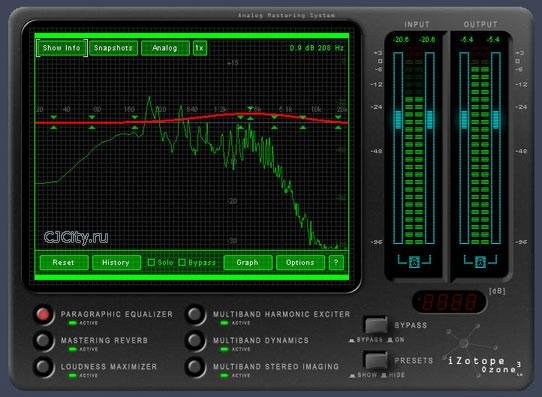542x397 pixels.
Task: Reset the equalizer with Reset button
Action: pyautogui.click(x=64, y=262)
